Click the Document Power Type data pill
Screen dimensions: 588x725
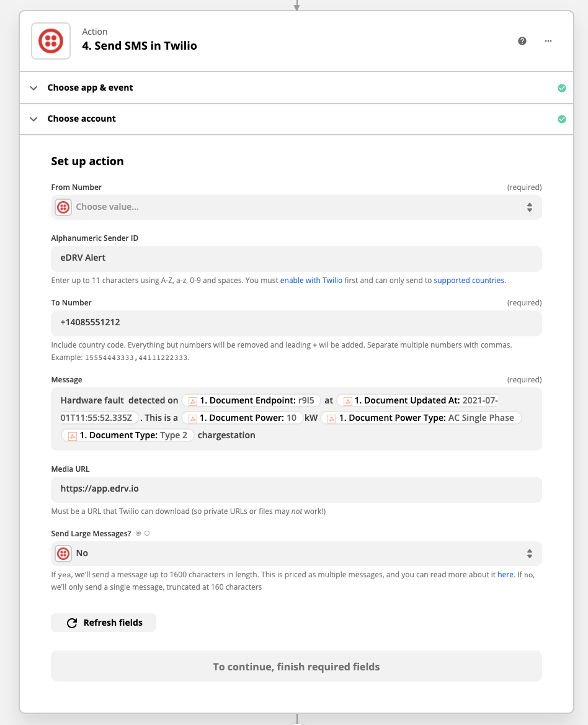(422, 418)
